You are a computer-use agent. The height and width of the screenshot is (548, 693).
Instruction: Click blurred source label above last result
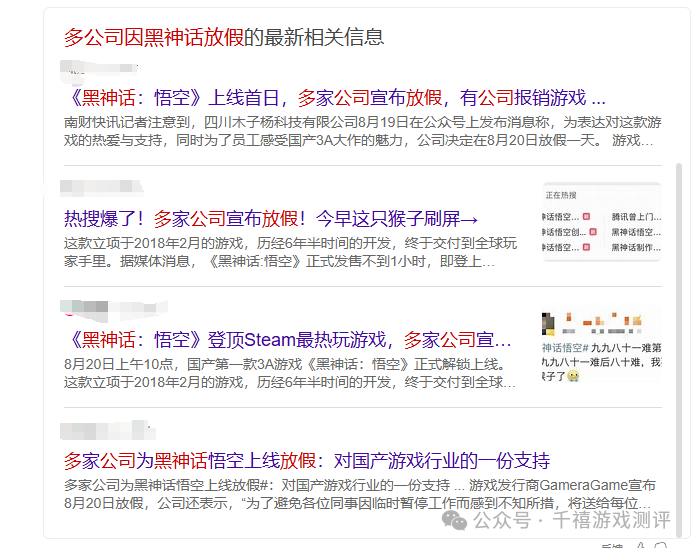click(x=108, y=430)
